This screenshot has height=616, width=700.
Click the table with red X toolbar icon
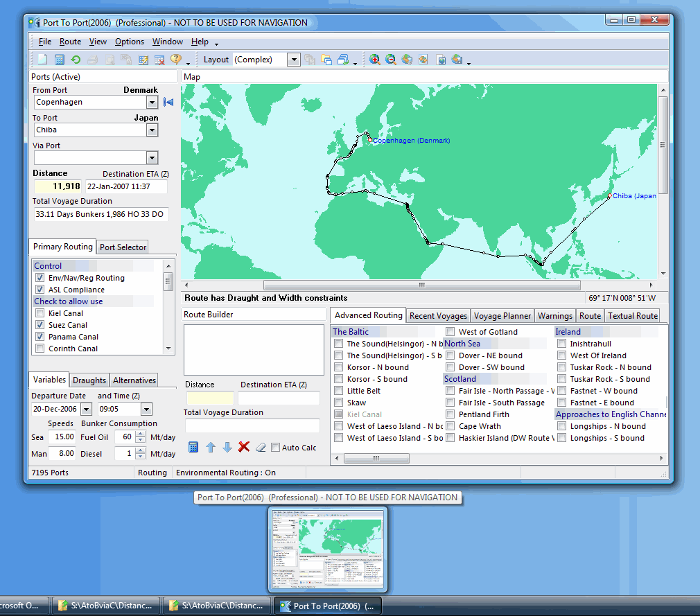tap(159, 60)
